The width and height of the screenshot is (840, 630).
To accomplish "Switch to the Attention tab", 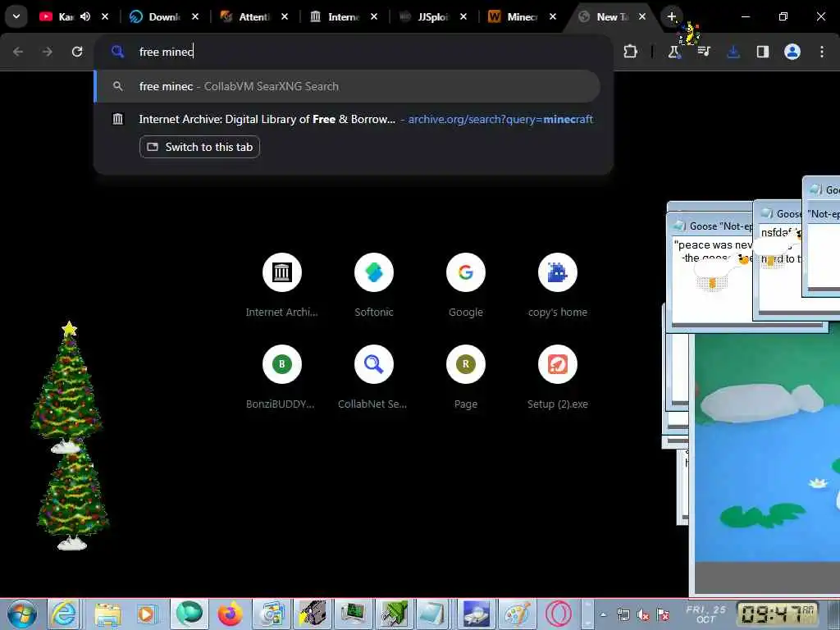I will [x=246, y=16].
